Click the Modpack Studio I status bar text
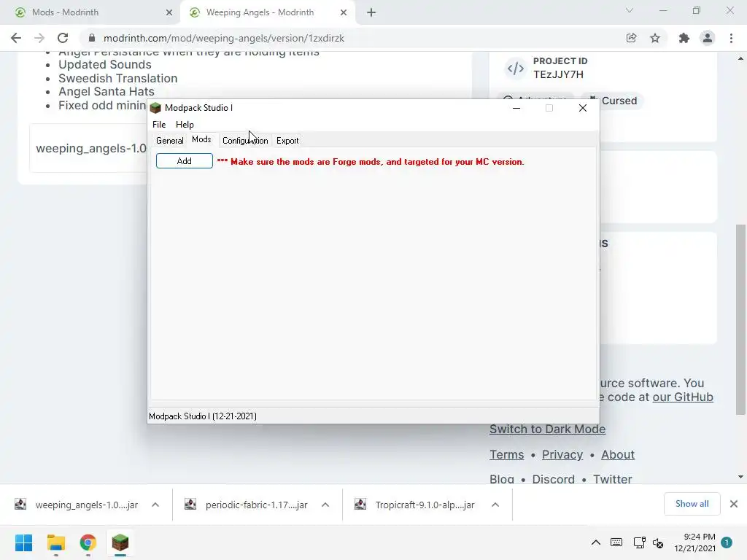Image resolution: width=747 pixels, height=560 pixels. click(x=203, y=416)
